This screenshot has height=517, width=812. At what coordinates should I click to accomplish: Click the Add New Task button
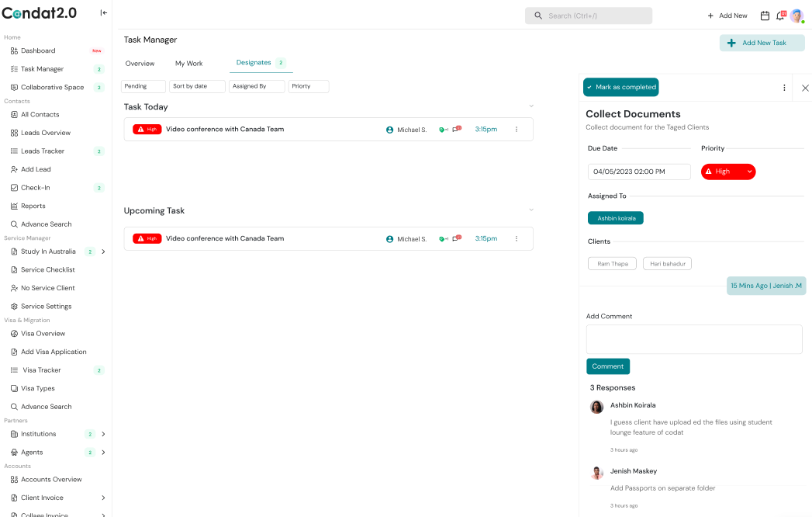click(x=762, y=43)
